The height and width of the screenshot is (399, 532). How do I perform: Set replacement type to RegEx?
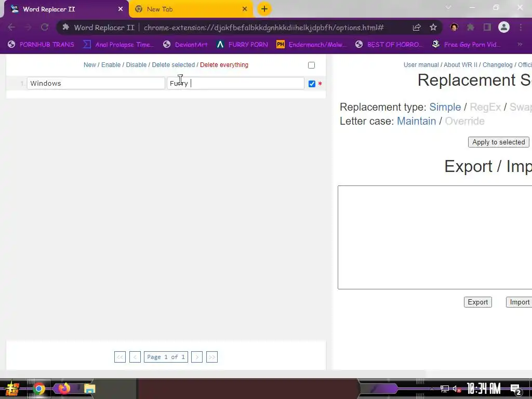(x=485, y=107)
